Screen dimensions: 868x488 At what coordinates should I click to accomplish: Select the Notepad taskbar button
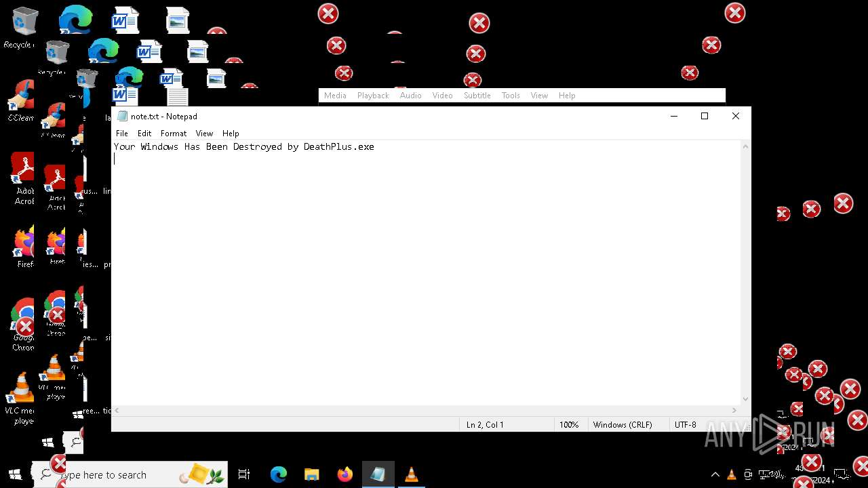(378, 474)
